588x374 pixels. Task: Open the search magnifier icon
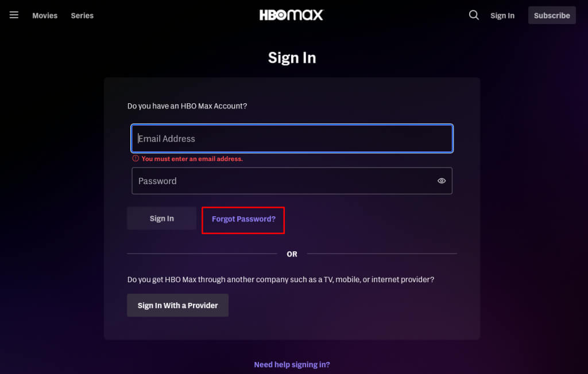tap(474, 15)
